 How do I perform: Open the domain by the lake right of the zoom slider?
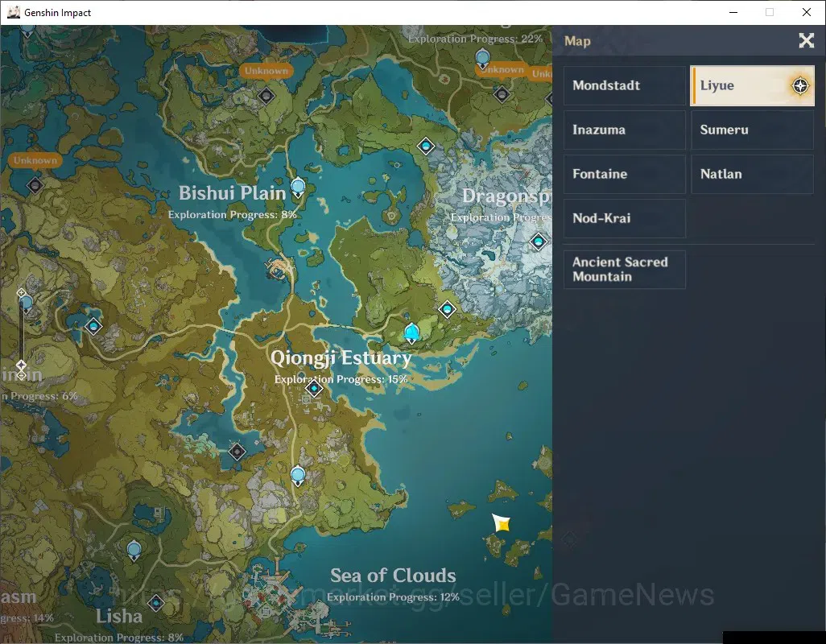tap(93, 326)
